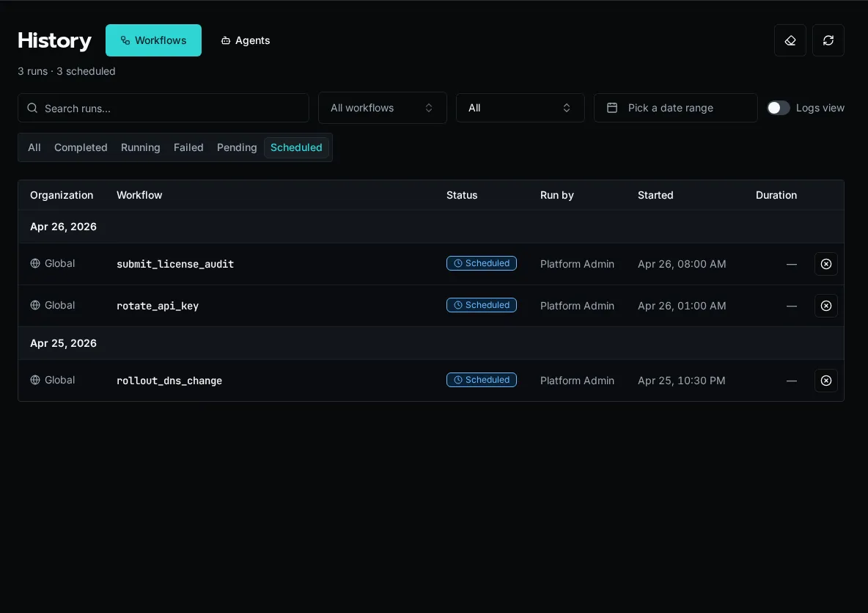
Task: Click the Scheduled status badge for rollout_dns_change
Action: (x=482, y=380)
